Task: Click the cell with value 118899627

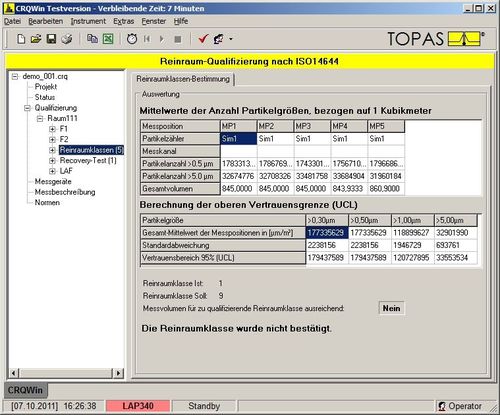Action: tap(413, 233)
